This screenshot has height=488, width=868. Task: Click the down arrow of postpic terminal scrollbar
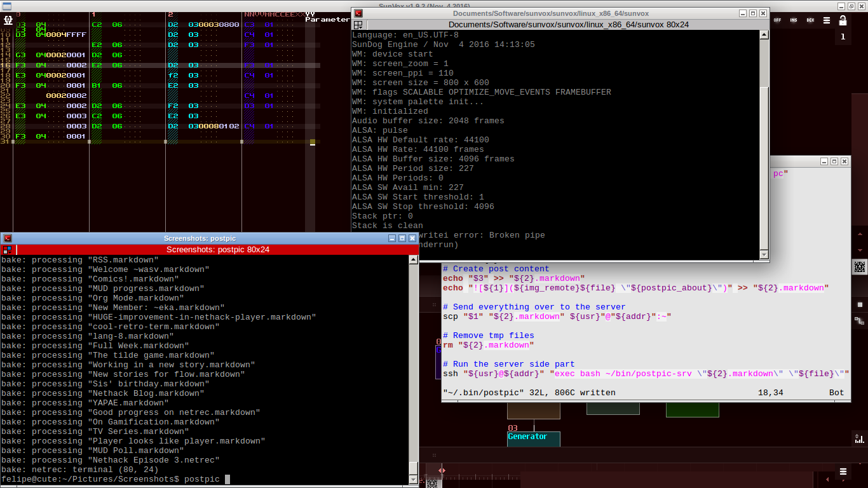coord(414,479)
